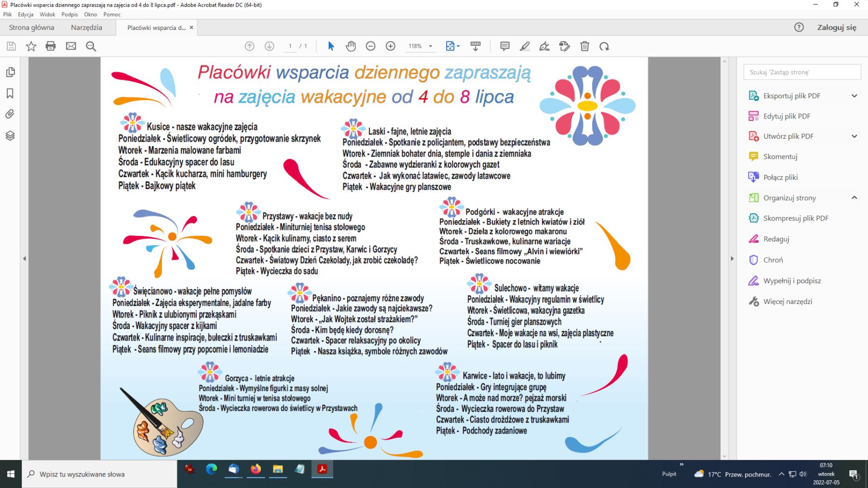Activate the Hand pan tool

coord(351,46)
